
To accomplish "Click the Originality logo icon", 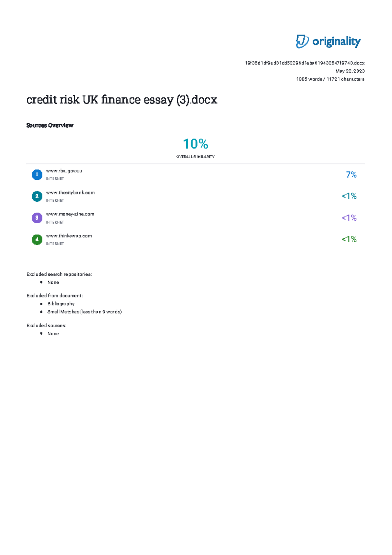I will tap(302, 42).
